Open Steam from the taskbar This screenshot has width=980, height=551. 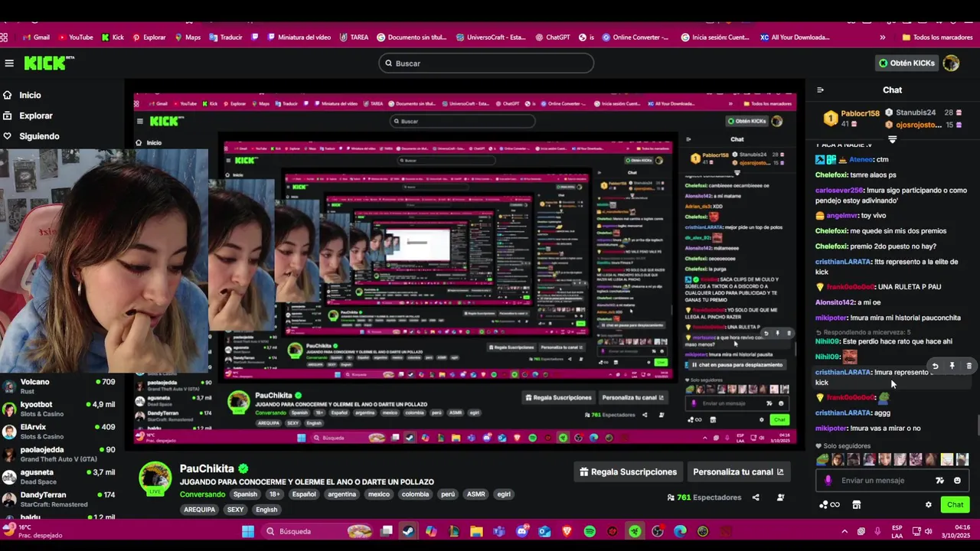coord(409,531)
